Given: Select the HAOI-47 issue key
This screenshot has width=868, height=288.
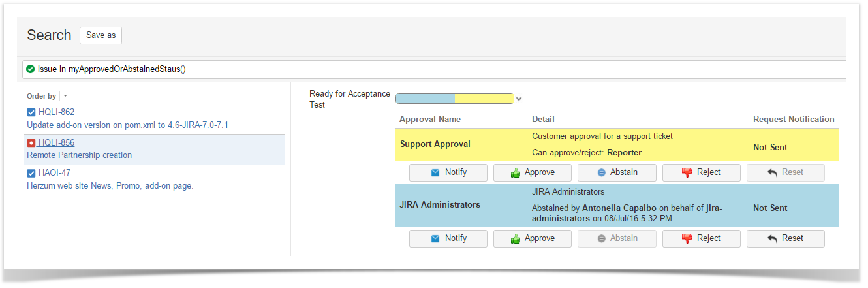Looking at the screenshot, I should click(x=54, y=173).
